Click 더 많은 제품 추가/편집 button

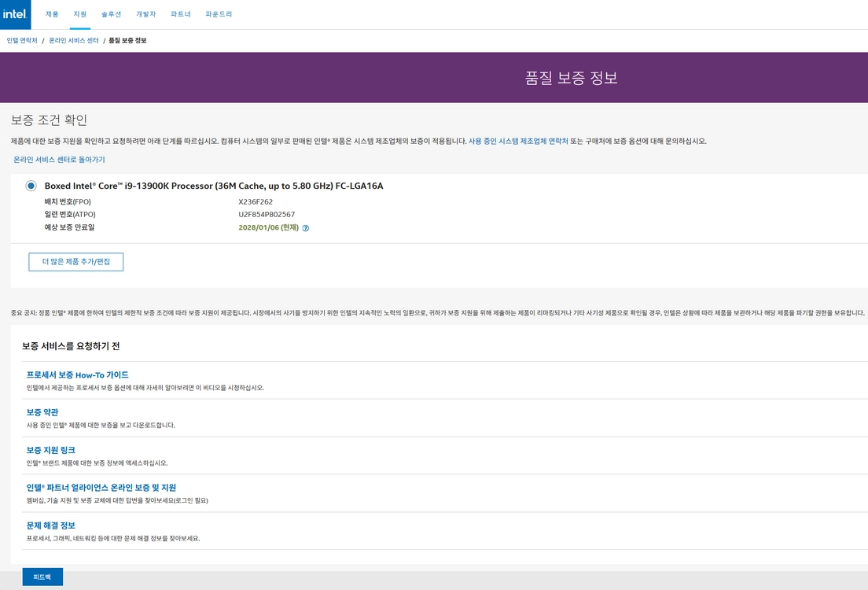click(75, 262)
